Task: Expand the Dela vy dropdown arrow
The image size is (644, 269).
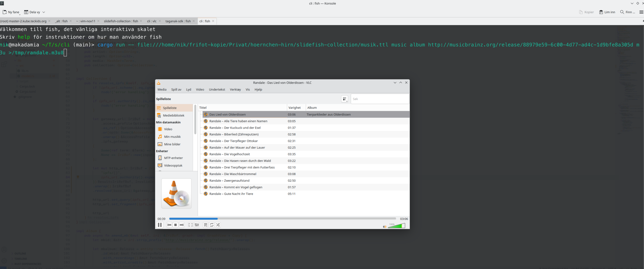Action: click(x=44, y=12)
